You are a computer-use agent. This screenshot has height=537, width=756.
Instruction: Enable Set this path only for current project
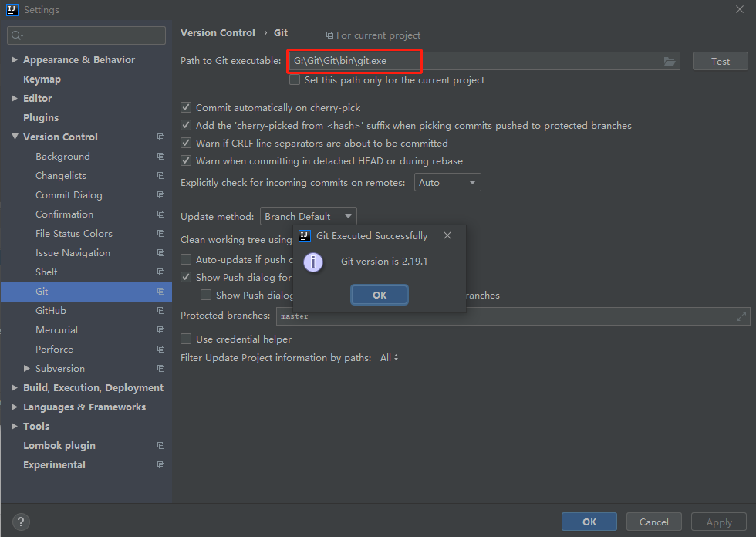(295, 79)
